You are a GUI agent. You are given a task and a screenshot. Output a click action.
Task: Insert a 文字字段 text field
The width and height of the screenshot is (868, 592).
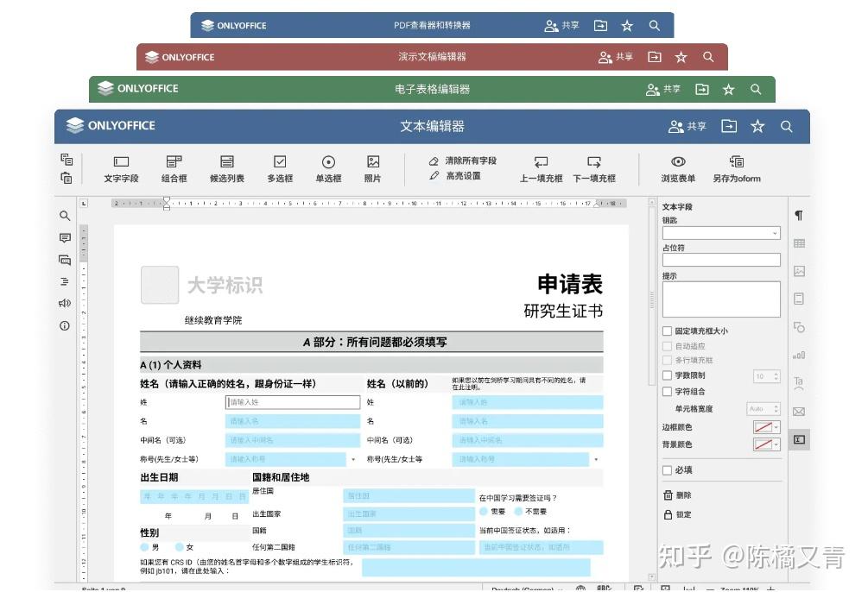[120, 170]
